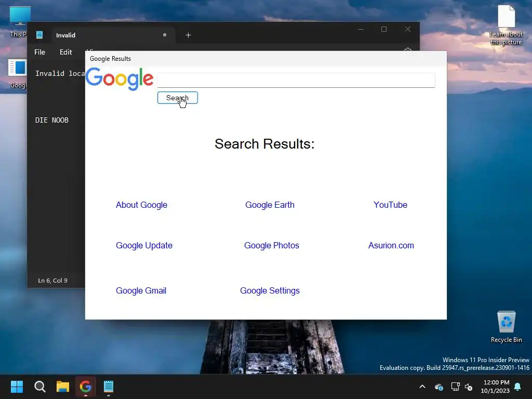Open the Edit menu in Notepad
The height and width of the screenshot is (399, 532).
pos(66,52)
